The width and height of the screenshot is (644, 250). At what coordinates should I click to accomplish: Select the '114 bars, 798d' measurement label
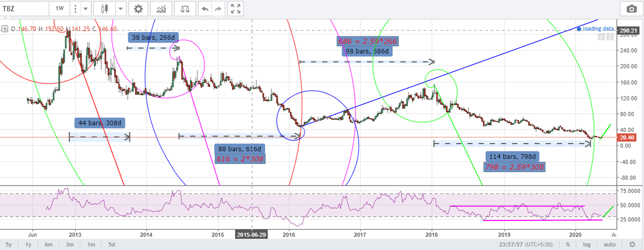[514, 156]
